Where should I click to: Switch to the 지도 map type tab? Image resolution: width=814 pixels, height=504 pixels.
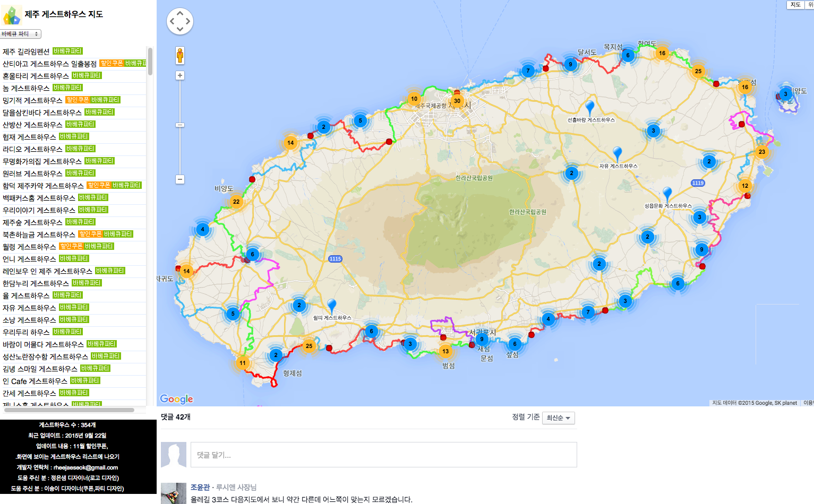(795, 5)
